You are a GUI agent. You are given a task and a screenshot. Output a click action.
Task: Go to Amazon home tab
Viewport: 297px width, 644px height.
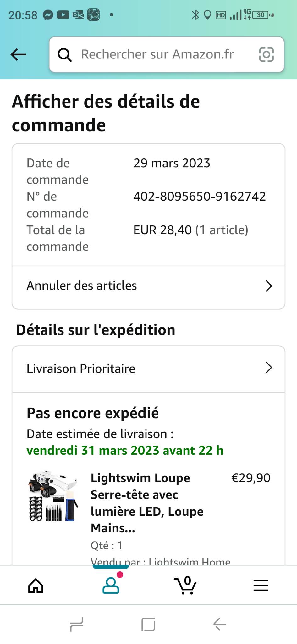coord(36,586)
